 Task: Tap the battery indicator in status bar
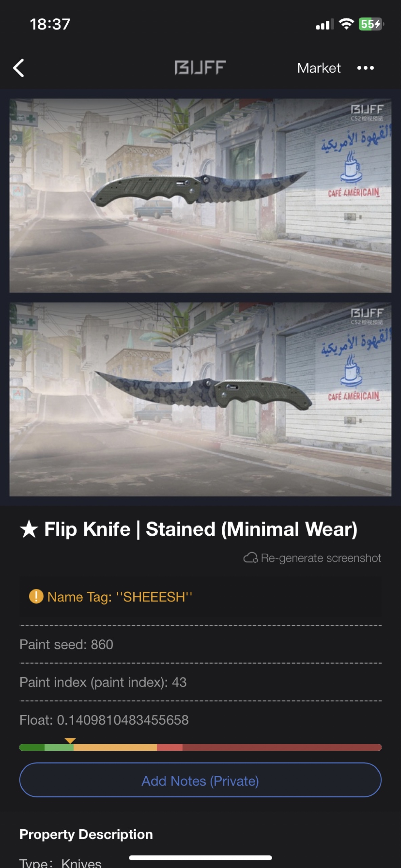coord(371,24)
